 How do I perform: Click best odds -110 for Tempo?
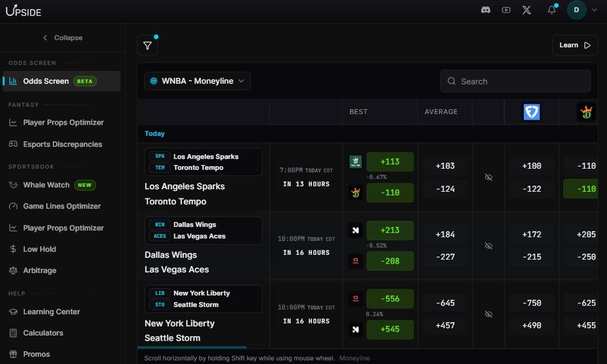(390, 193)
